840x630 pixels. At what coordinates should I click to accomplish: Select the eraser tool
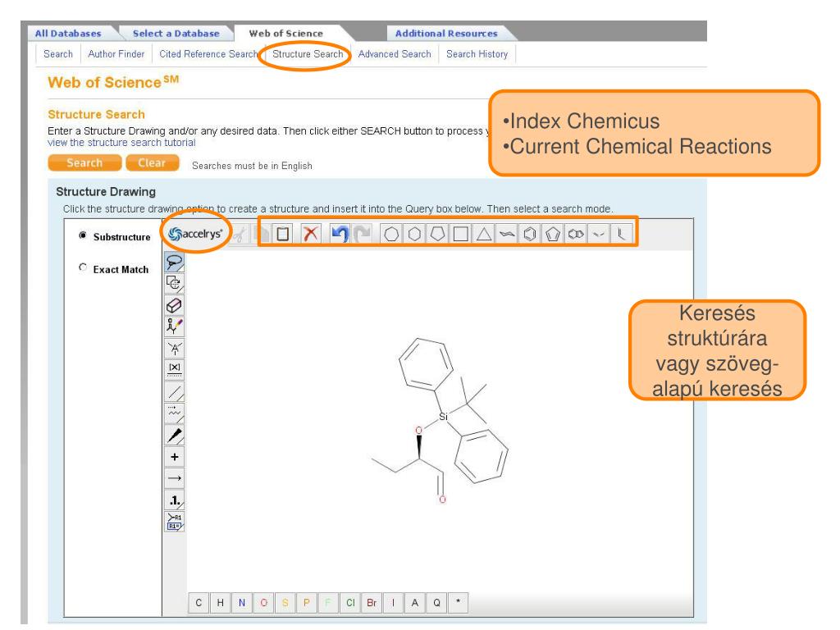click(174, 305)
